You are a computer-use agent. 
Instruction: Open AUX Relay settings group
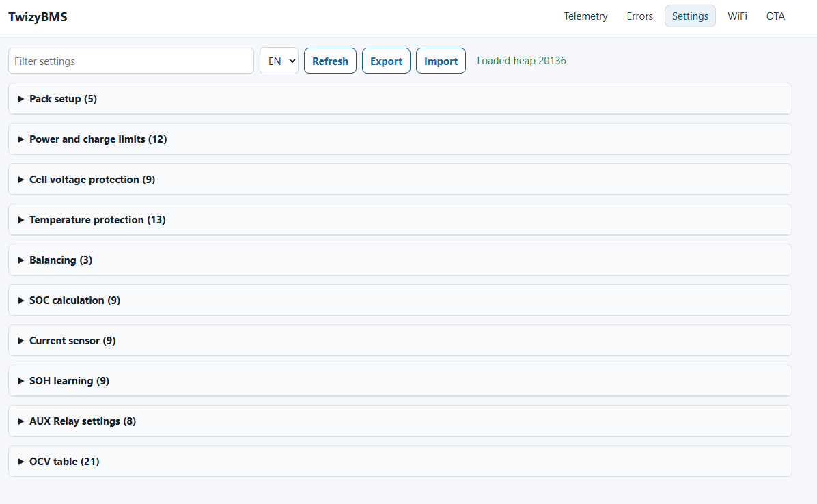[400, 421]
